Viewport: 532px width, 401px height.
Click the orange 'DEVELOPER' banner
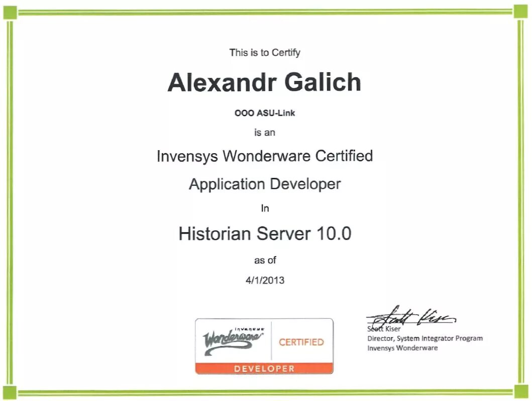point(264,368)
